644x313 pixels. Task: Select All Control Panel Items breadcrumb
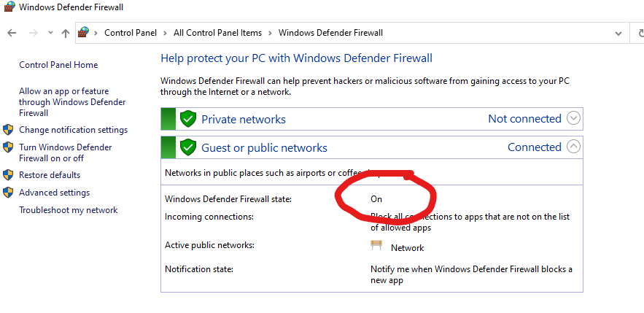[217, 33]
